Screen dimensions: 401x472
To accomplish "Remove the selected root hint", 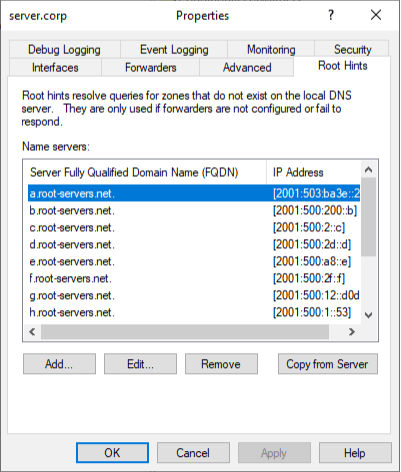I will (x=221, y=364).
